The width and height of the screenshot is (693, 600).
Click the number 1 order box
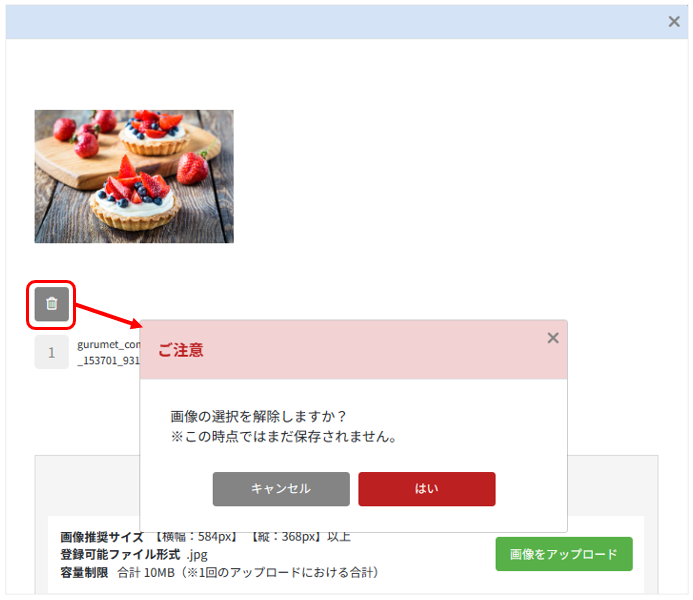pyautogui.click(x=52, y=352)
